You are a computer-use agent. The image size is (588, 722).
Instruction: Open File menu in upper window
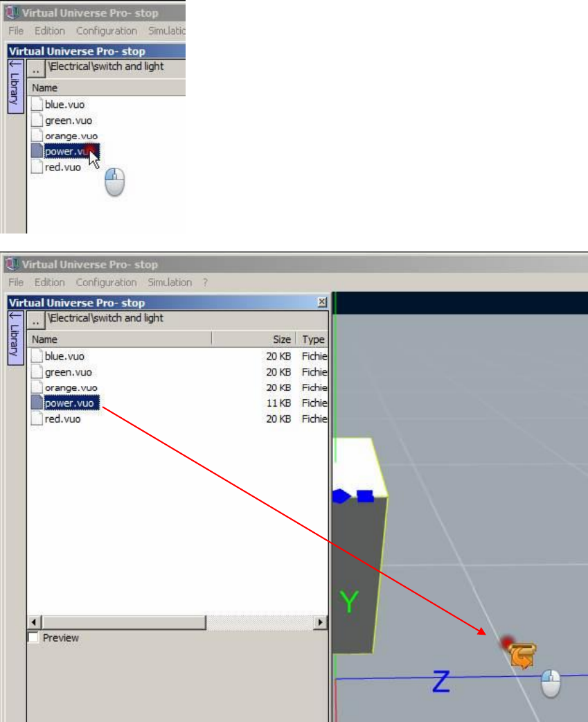(x=16, y=31)
